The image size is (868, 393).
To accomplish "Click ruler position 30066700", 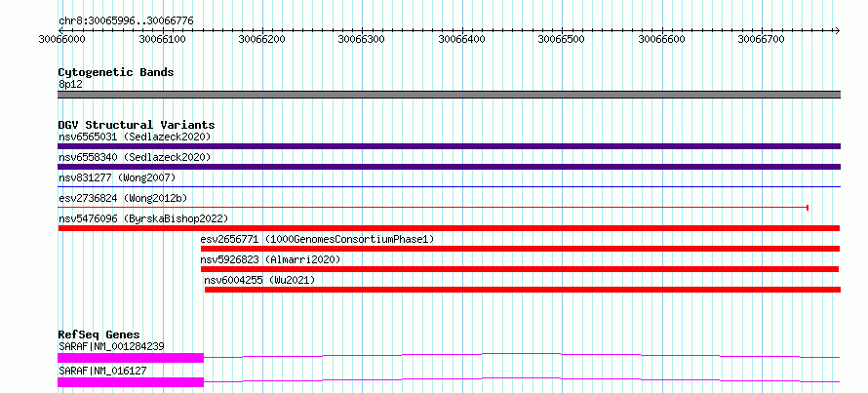I will point(761,39).
